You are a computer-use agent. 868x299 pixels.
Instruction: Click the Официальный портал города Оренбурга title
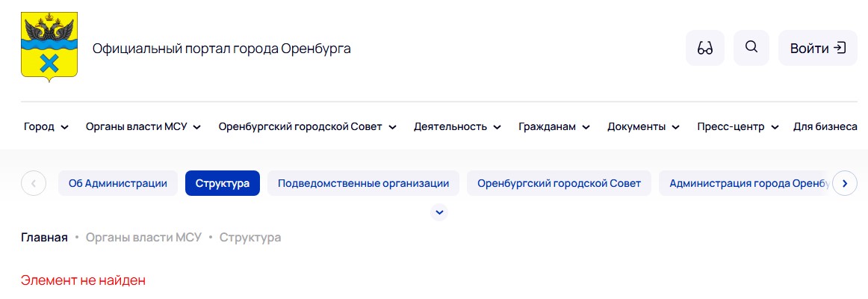221,49
